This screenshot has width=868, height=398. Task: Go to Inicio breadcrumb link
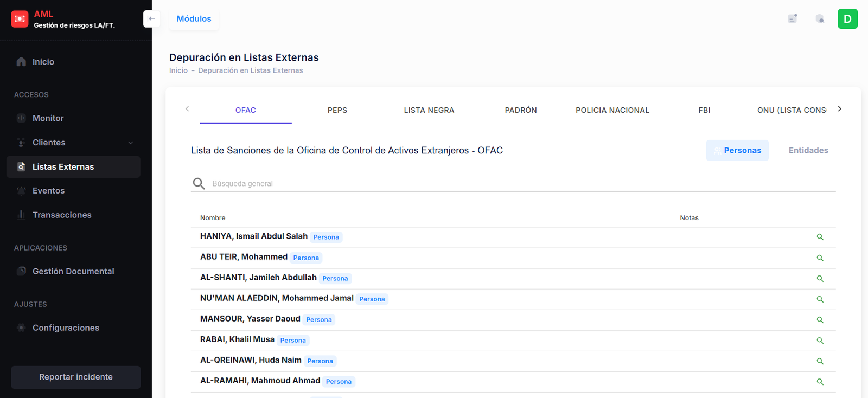178,70
